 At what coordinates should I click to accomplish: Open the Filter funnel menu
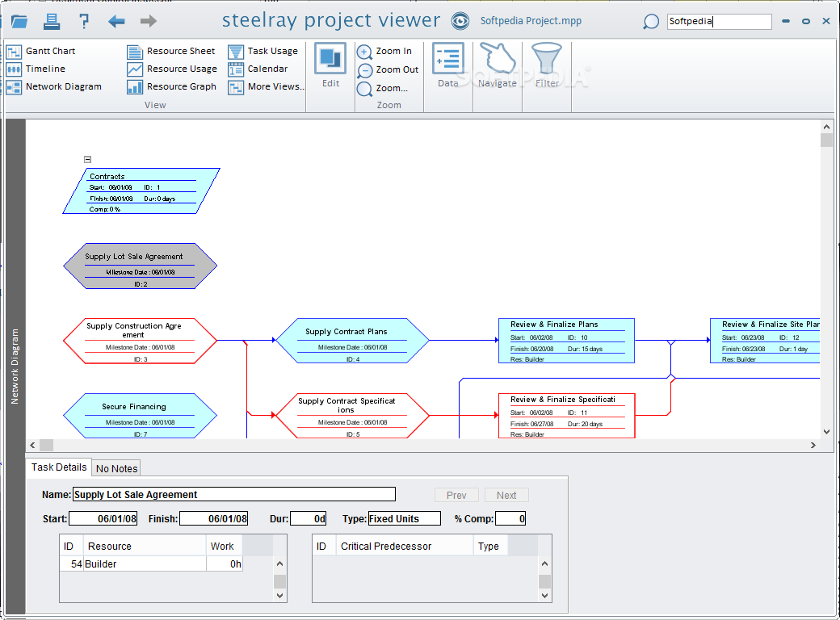point(547,65)
